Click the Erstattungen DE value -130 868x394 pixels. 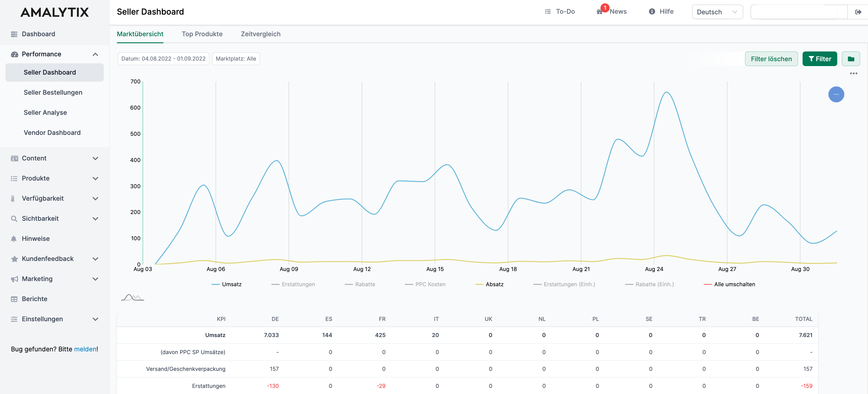(273, 386)
